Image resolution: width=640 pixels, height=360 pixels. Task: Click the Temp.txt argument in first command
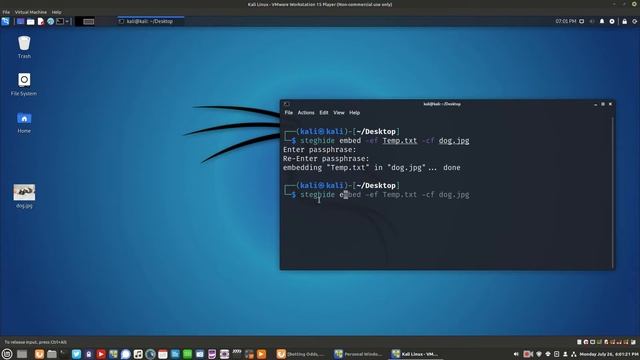pos(400,141)
